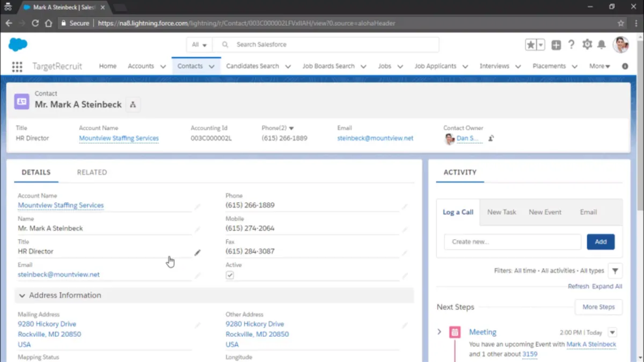644x362 pixels.
Task: Expand the Contacts tab dropdown arrow
Action: (x=211, y=67)
